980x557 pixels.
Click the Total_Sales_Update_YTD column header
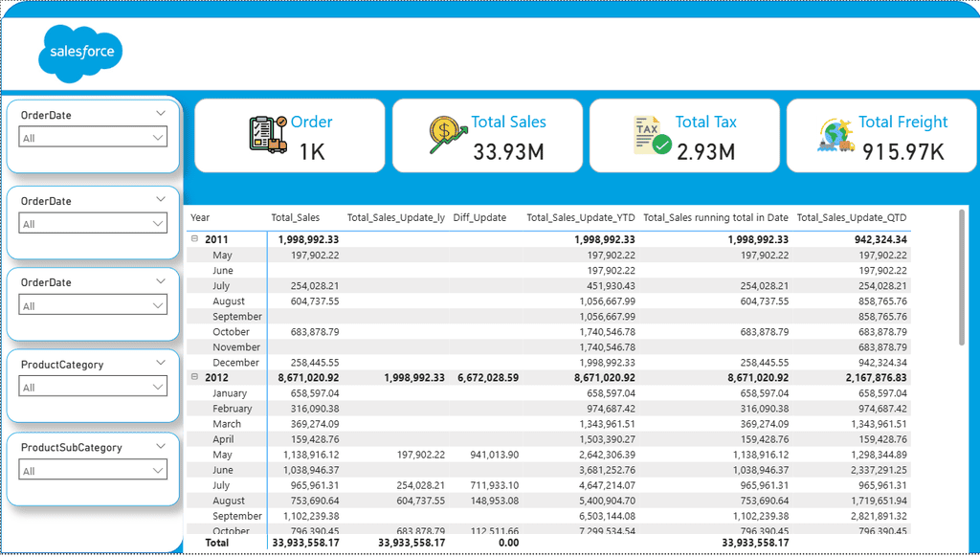[x=580, y=218]
